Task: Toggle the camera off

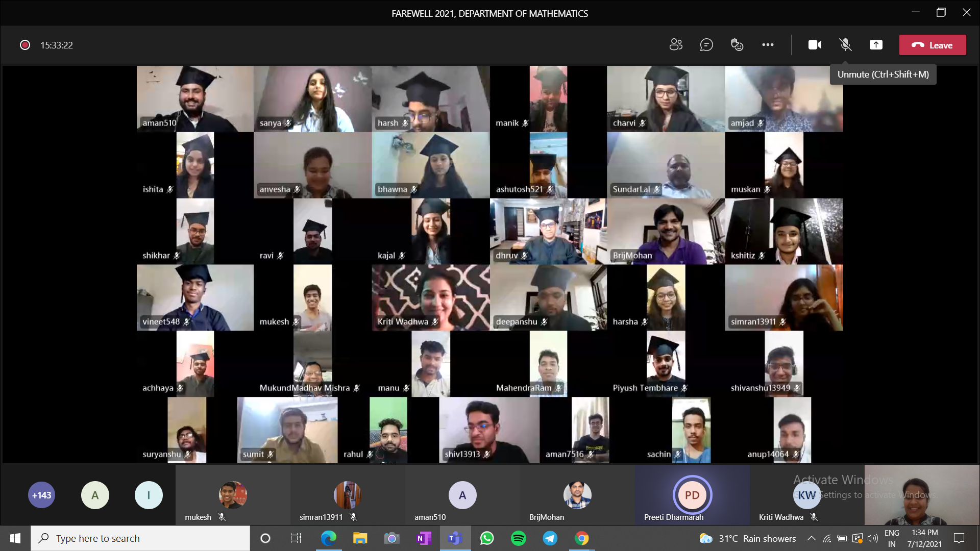Action: tap(815, 45)
